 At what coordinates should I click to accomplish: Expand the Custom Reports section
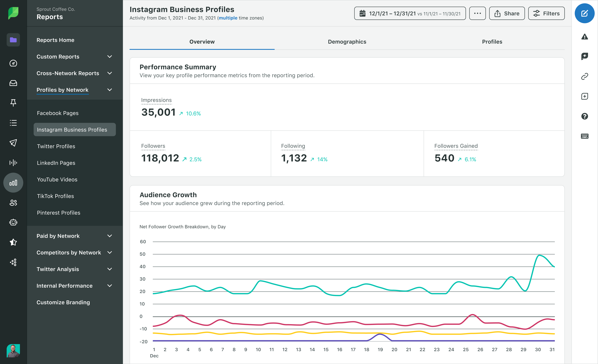110,57
